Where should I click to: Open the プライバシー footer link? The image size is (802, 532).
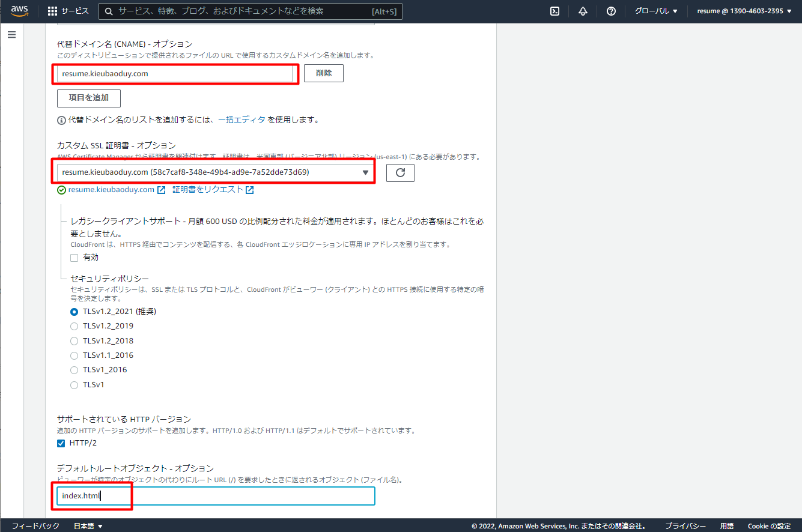[x=685, y=526]
